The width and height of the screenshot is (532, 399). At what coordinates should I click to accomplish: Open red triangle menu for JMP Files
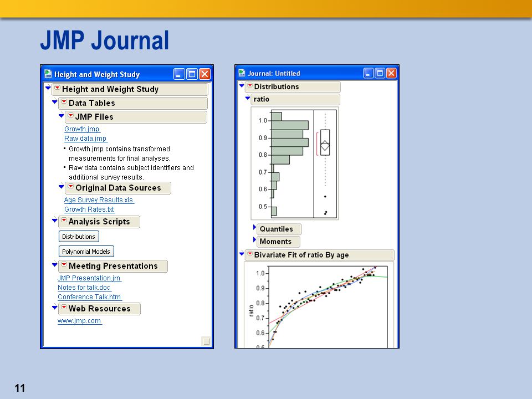click(70, 116)
